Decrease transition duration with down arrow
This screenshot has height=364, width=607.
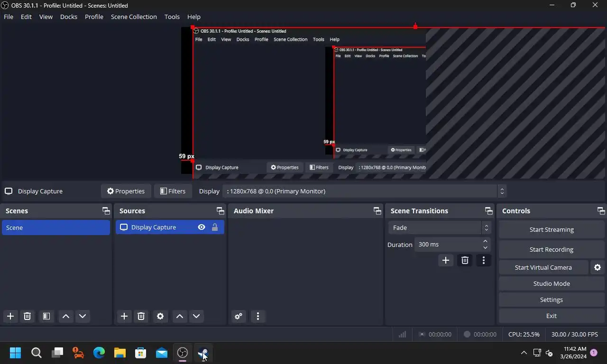tap(485, 248)
